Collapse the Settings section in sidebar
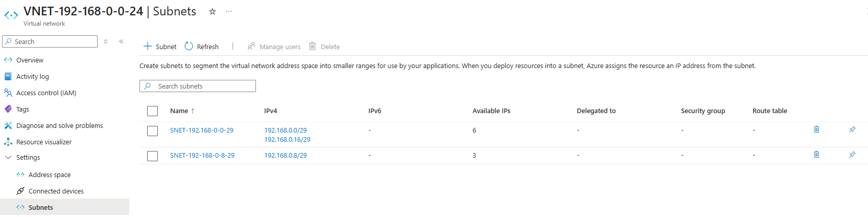Screen dimensions: 868x217 point(8,158)
